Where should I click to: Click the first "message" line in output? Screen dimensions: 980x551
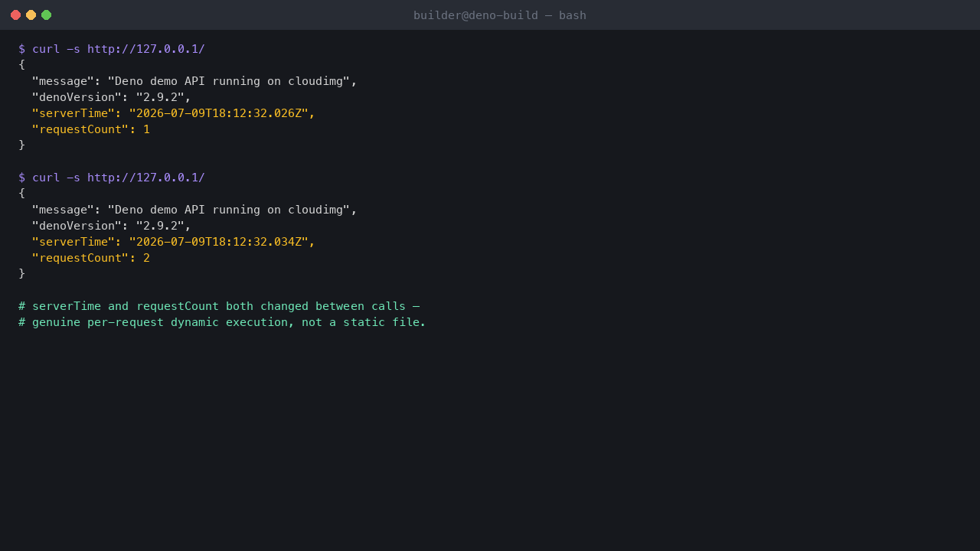coord(194,81)
